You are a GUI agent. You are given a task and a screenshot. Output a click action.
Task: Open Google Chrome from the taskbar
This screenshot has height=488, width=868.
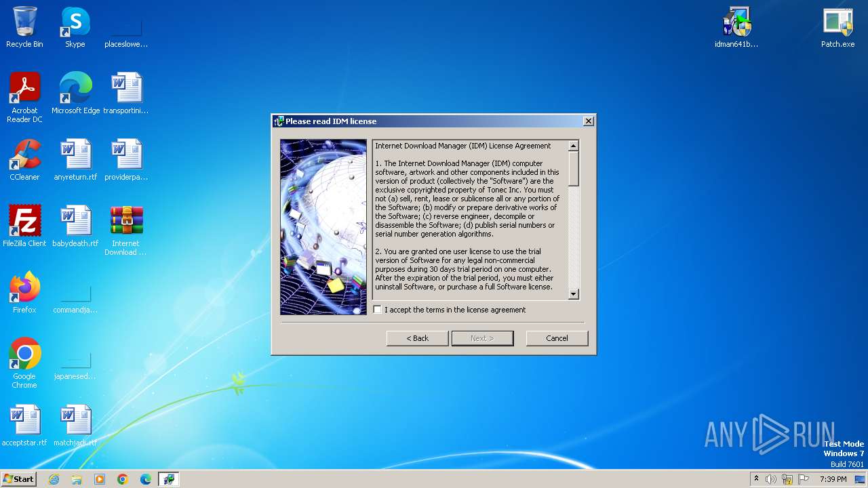coord(123,479)
